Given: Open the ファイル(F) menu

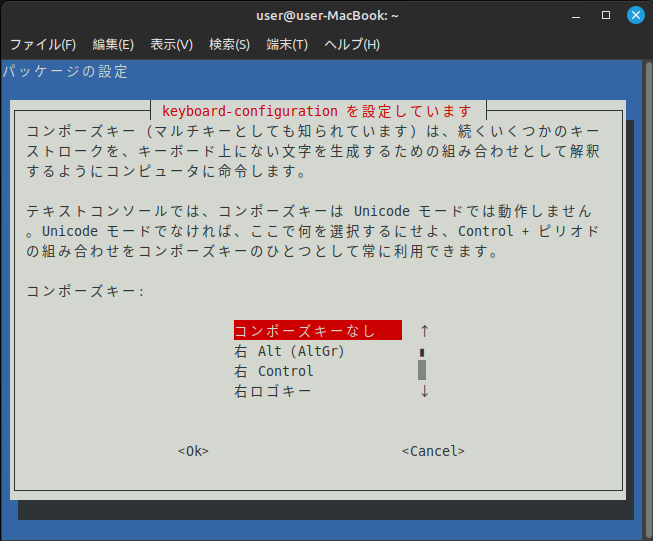Looking at the screenshot, I should click(42, 45).
